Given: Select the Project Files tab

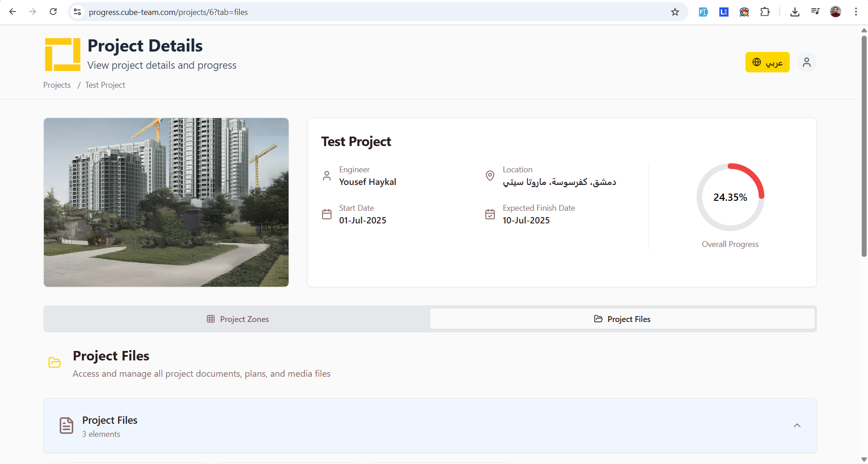Looking at the screenshot, I should click(x=622, y=319).
